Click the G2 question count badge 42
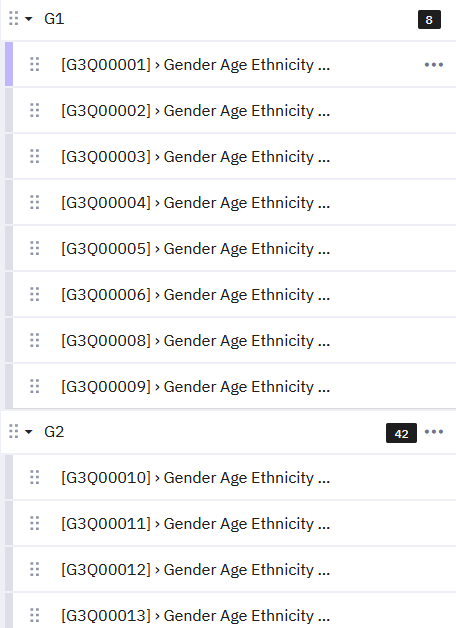Viewport: 456px width, 628px height. tap(401, 433)
